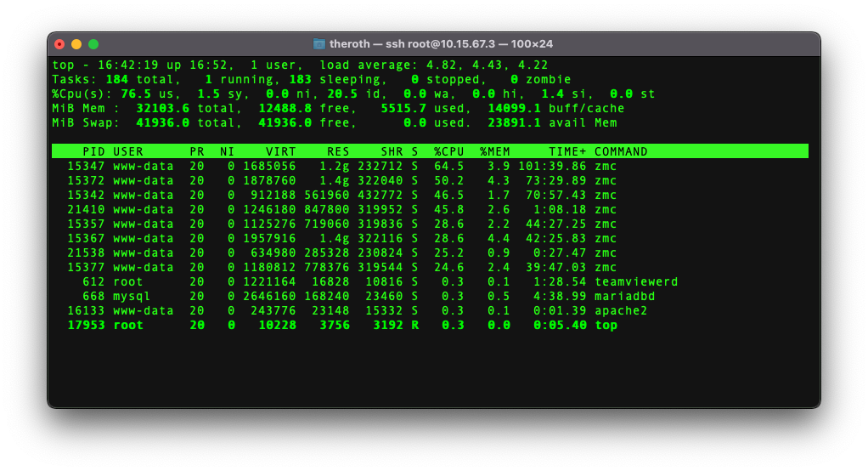Click the '76.5 us' CPU usage value
Viewport: 868px width, 471px height.
147,94
